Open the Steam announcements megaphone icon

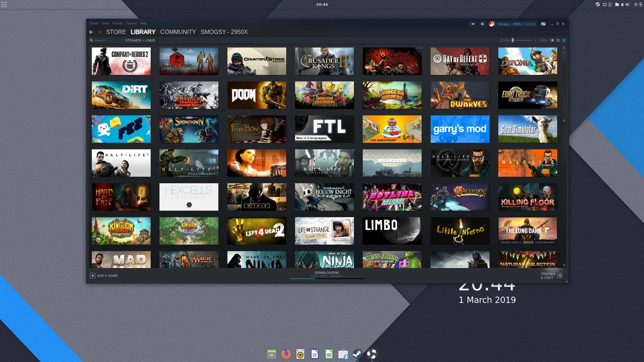click(x=473, y=24)
